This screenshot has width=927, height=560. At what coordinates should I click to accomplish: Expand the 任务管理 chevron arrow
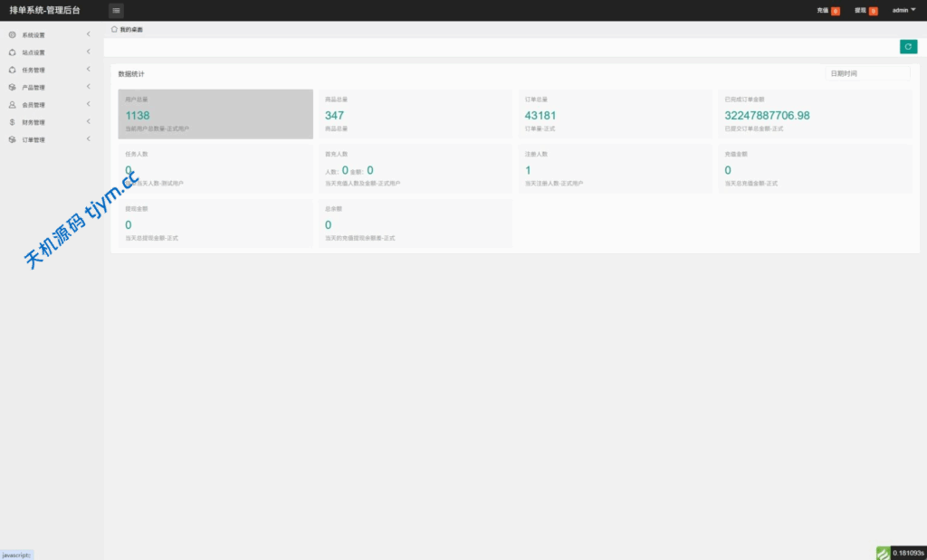pyautogui.click(x=88, y=70)
